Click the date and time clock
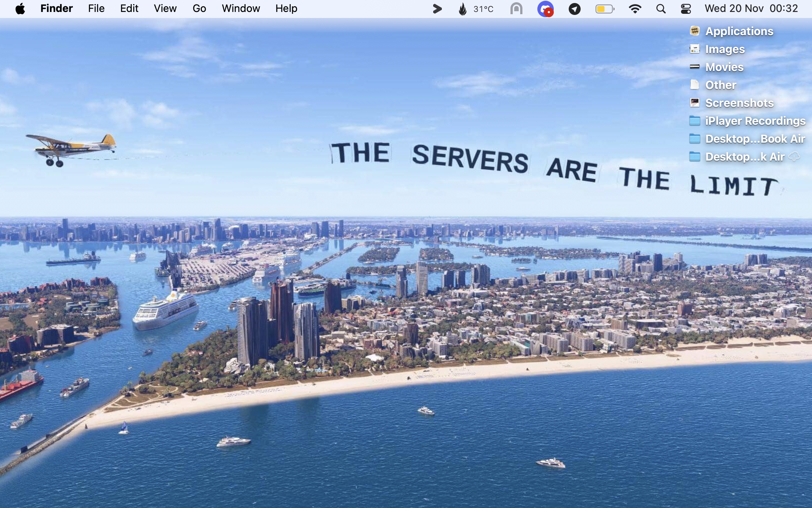This screenshot has width=812, height=508. [x=751, y=9]
